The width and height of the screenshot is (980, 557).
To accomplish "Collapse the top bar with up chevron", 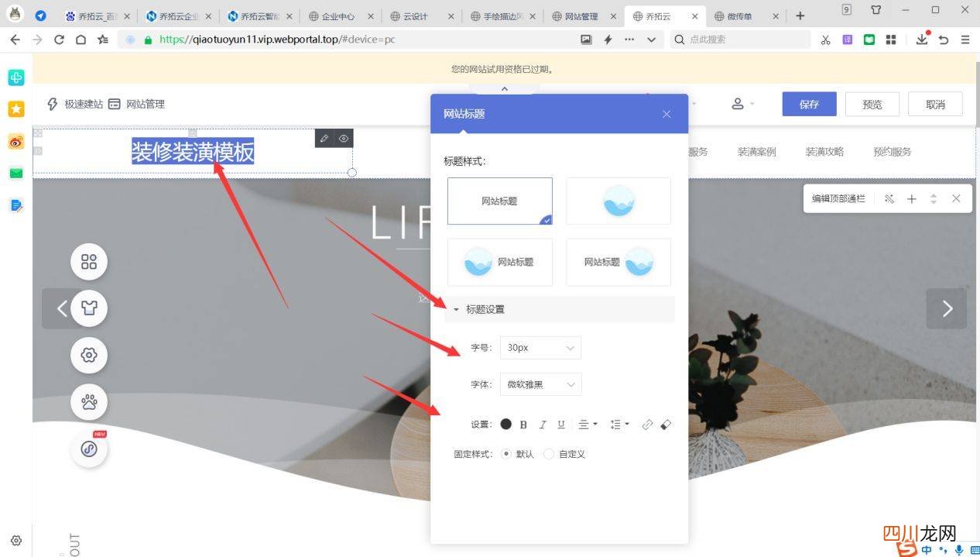I will click(x=505, y=89).
